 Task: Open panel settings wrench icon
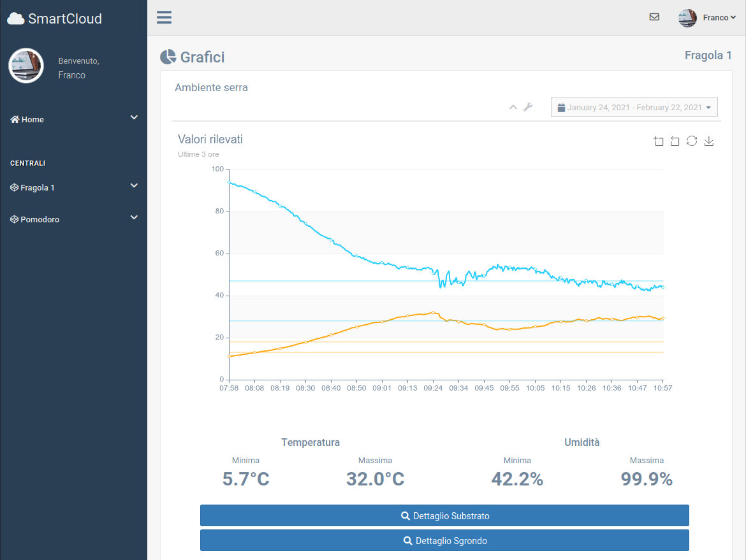(x=528, y=108)
